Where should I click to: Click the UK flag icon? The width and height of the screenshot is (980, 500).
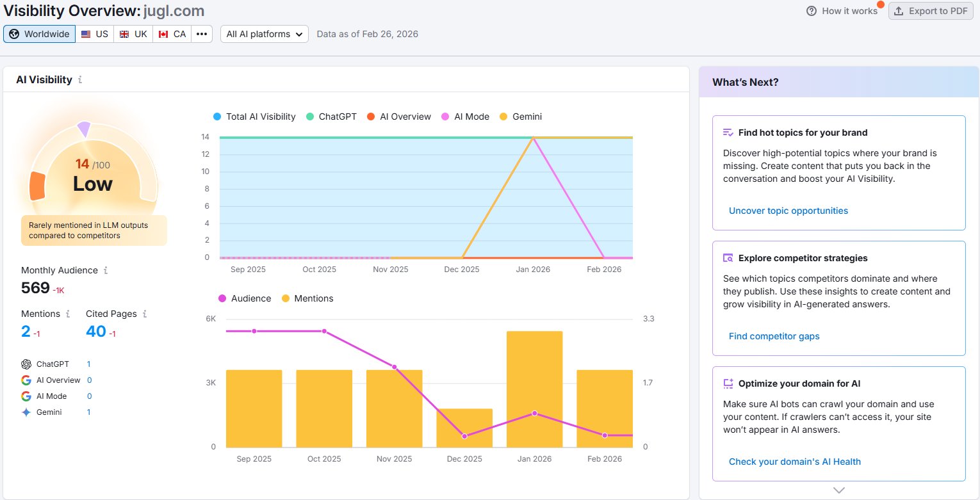[x=124, y=34]
